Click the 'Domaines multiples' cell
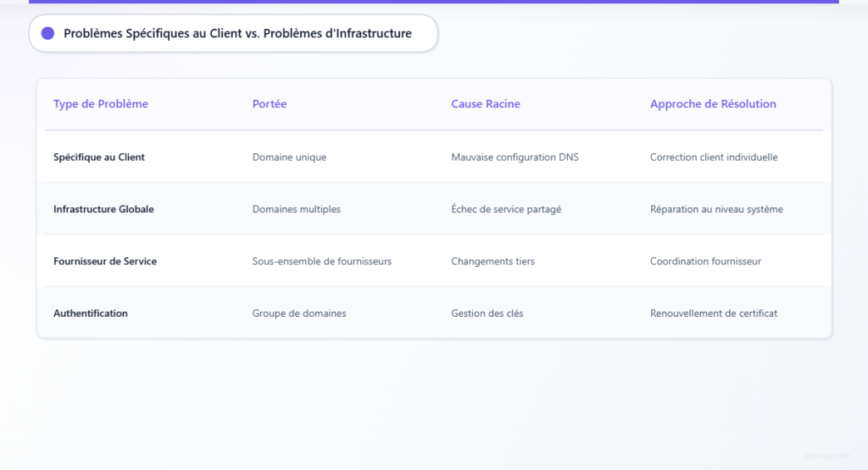Image resolution: width=868 pixels, height=470 pixels. [x=297, y=209]
